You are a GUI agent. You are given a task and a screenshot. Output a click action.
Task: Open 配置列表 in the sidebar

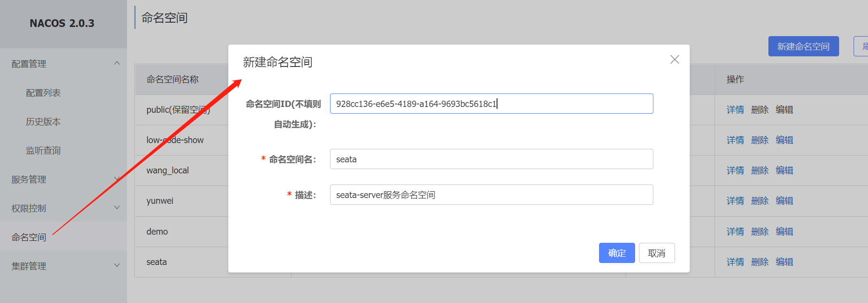pos(43,92)
